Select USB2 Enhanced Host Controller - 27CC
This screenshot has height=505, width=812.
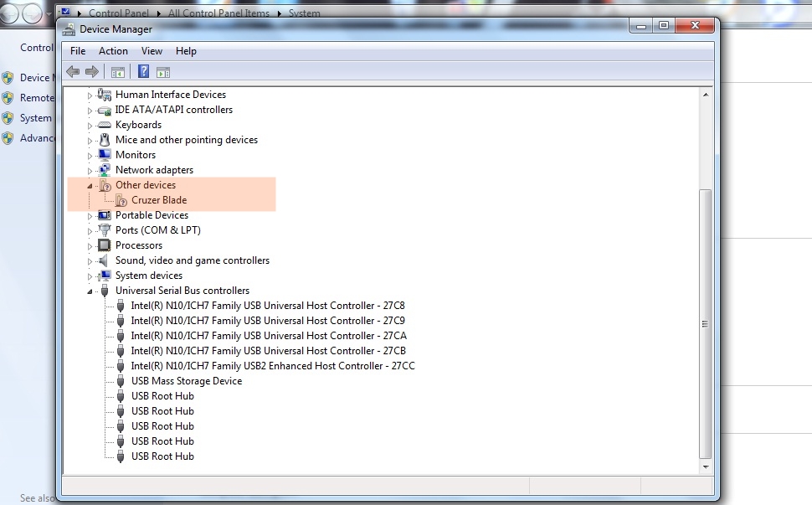click(x=273, y=366)
